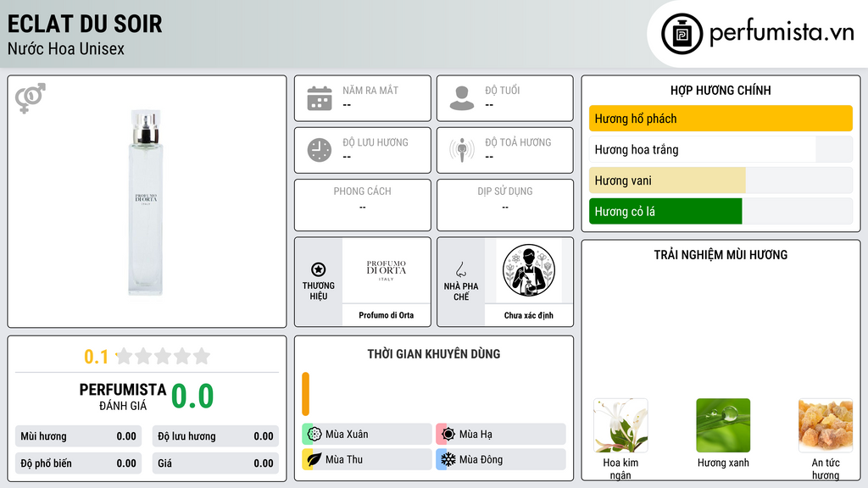Screen dimensions: 868x488
Task: Click the Hương hổ phách accord bar
Action: (721, 119)
